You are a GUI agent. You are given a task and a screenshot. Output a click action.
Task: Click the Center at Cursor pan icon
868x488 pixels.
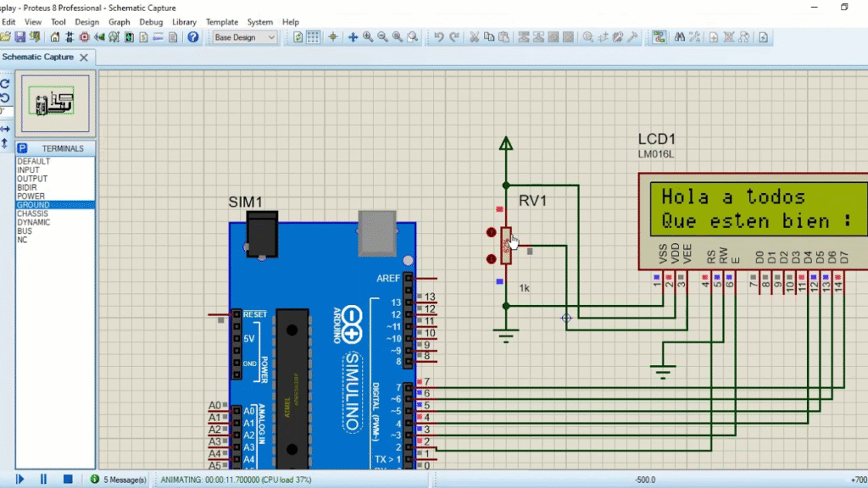click(x=353, y=37)
